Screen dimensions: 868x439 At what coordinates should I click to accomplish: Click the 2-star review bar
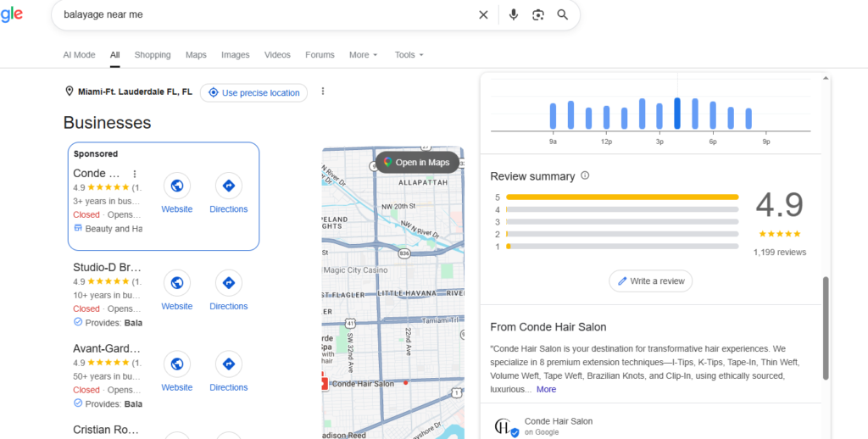(x=622, y=234)
